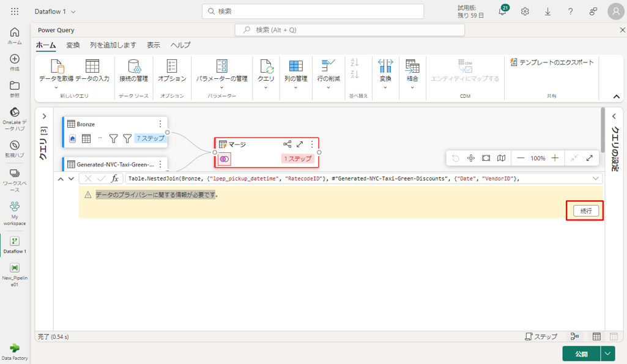627x364 pixels.
Task: Open the OneLake data hub sidebar icon
Action: coord(15,113)
